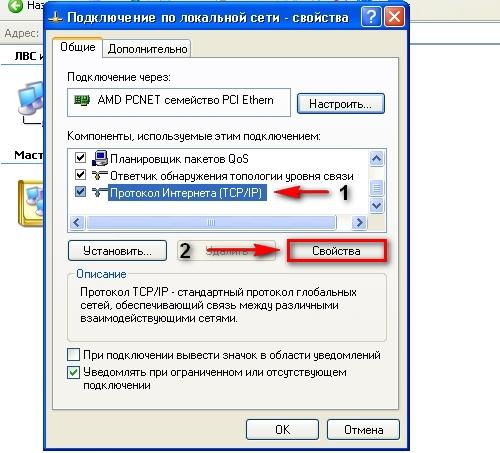Toggle Протокол Интернета (TCP/IP) checkbox
Screen dimensions: 500x453
[x=80, y=192]
